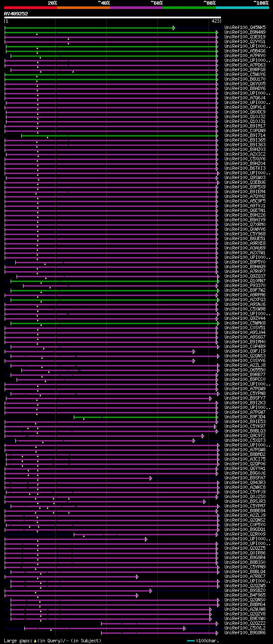Select hit label UniRef100_B9IM17

coord(245,126)
